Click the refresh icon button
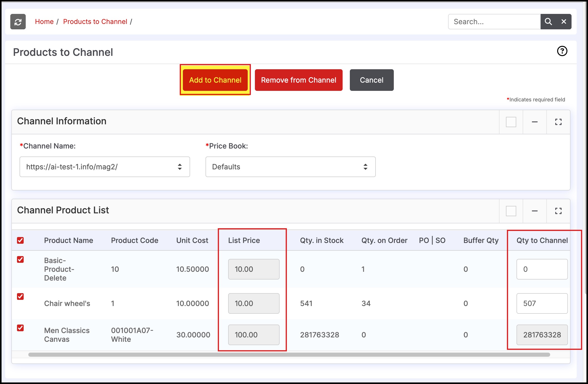 point(18,22)
